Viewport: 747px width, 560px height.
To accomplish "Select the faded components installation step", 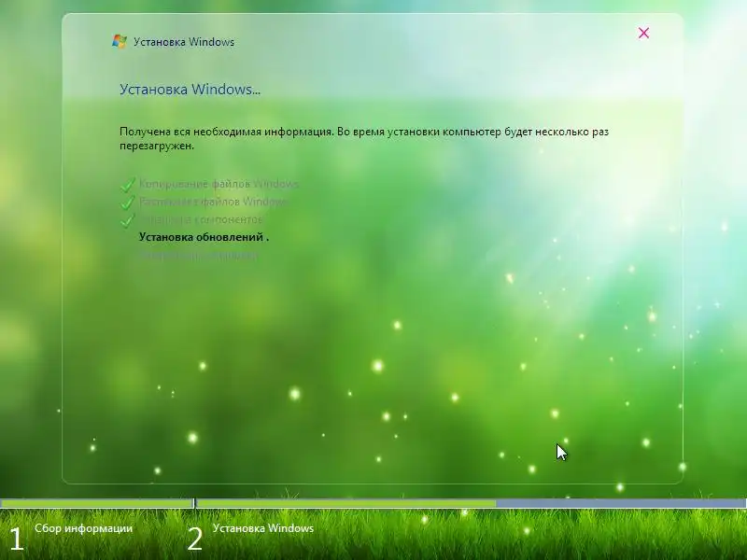I will pyautogui.click(x=201, y=219).
